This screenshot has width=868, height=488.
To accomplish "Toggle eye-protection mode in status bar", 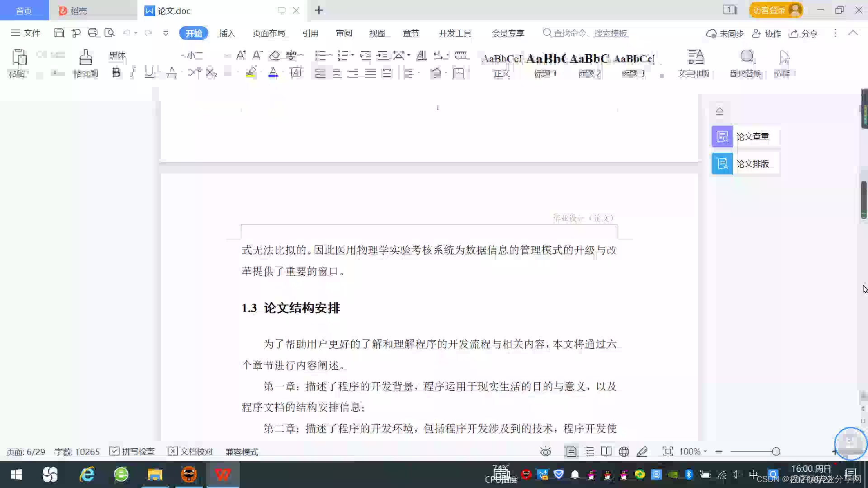I will 546,452.
